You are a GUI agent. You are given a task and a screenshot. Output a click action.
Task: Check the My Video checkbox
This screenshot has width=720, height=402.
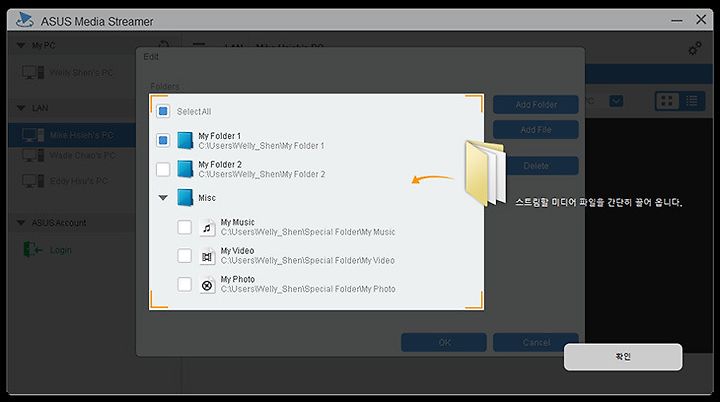(185, 255)
